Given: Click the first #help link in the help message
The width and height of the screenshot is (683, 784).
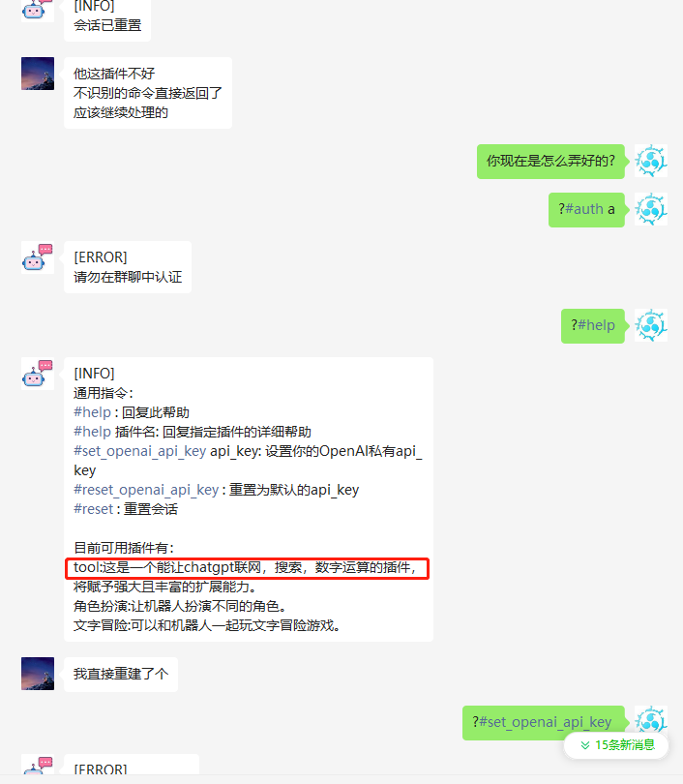Looking at the screenshot, I should (x=93, y=412).
